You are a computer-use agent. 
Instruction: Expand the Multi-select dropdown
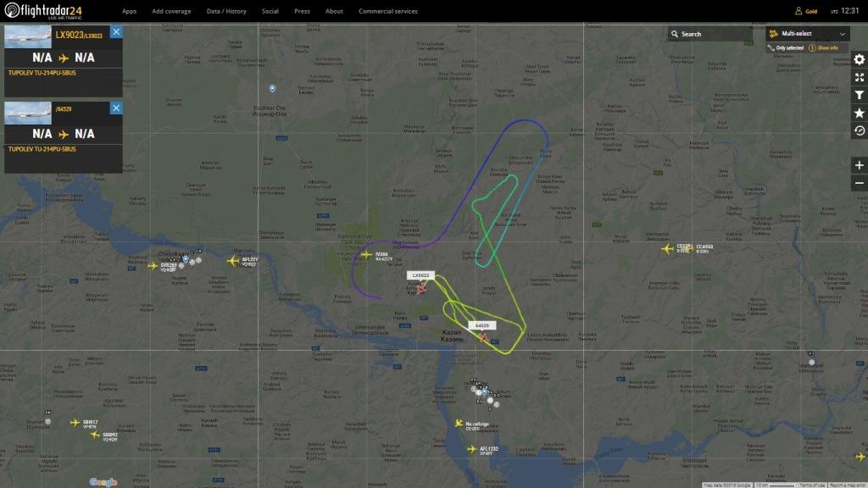click(808, 34)
